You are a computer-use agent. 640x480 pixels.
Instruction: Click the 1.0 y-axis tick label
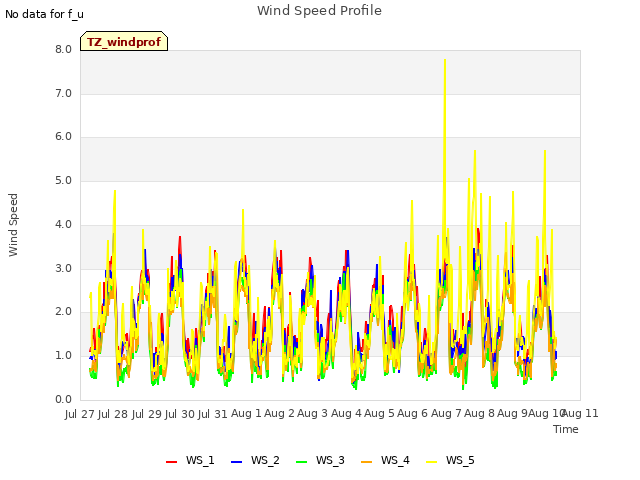(x=63, y=356)
